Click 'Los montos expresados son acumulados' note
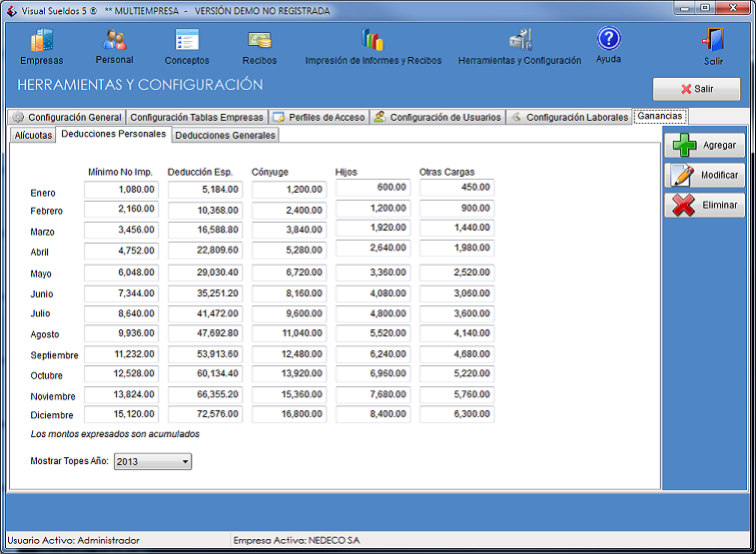756x554 pixels. (115, 434)
